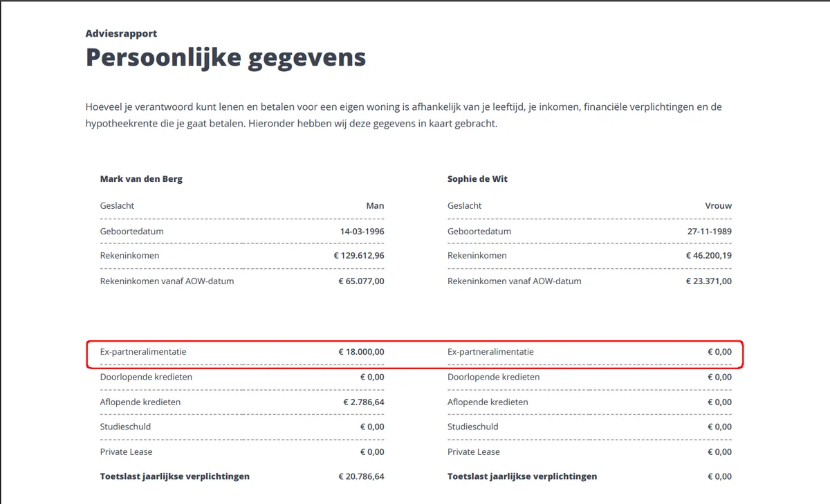Click the gender value 'Vrouw'

tap(718, 205)
